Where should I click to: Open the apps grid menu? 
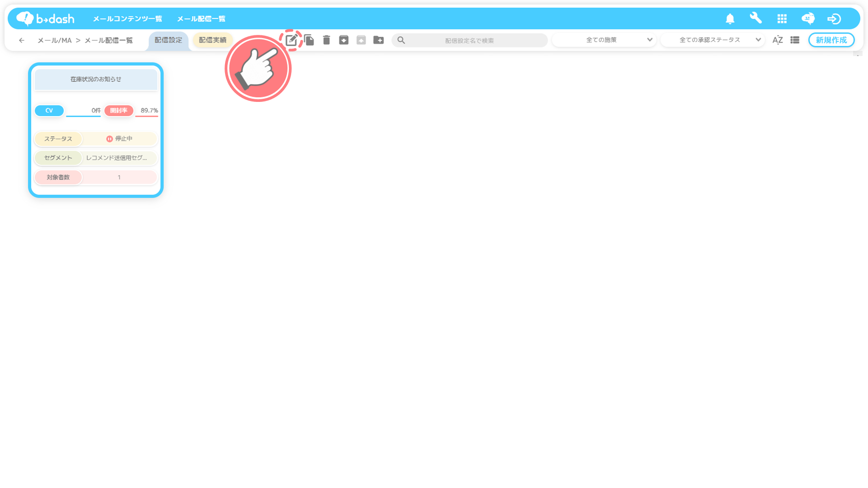click(782, 19)
